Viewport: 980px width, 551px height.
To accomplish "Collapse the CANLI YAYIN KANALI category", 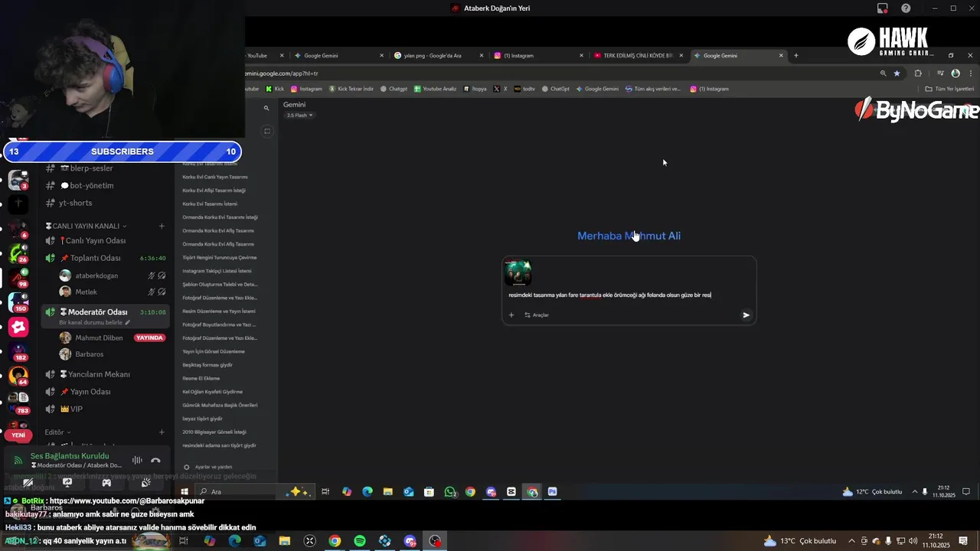I will point(87,226).
